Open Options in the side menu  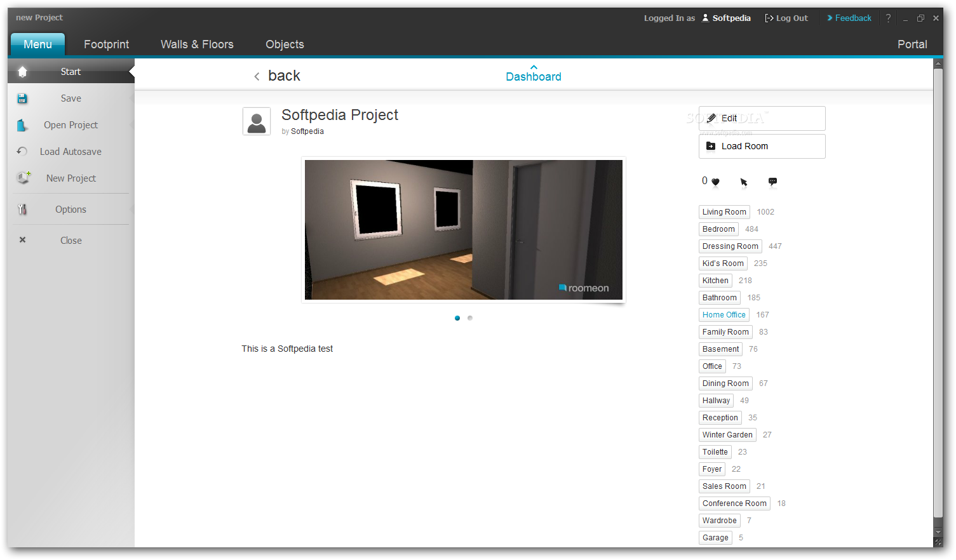71,210
